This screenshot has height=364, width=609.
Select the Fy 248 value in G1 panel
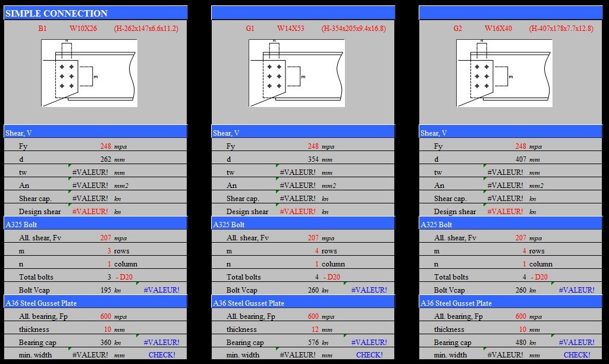tap(313, 146)
